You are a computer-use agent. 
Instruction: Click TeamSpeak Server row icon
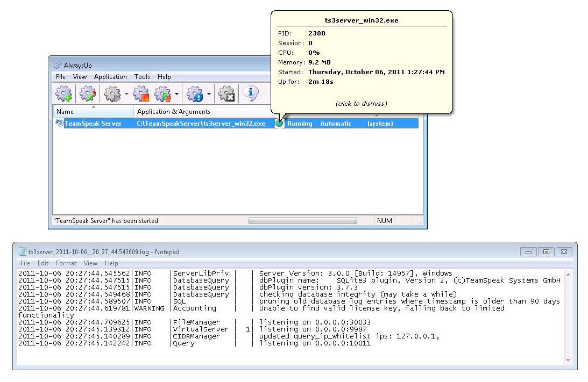click(x=59, y=123)
